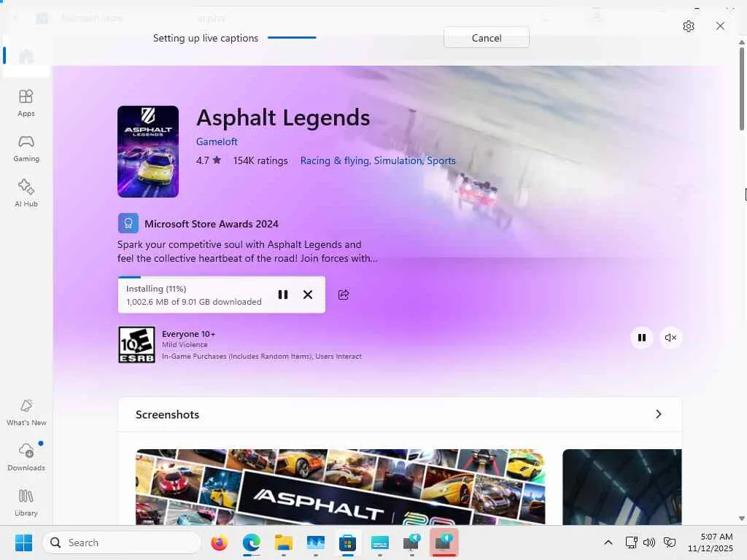The width and height of the screenshot is (747, 560).
Task: Expand the Screenshots section chevron
Action: tap(659, 414)
